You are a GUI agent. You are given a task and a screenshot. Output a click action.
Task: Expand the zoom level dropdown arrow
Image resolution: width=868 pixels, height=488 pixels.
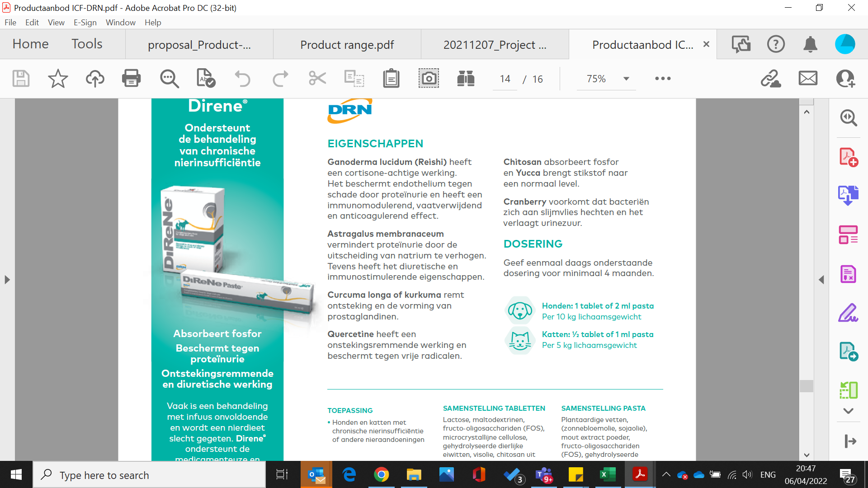(x=626, y=79)
